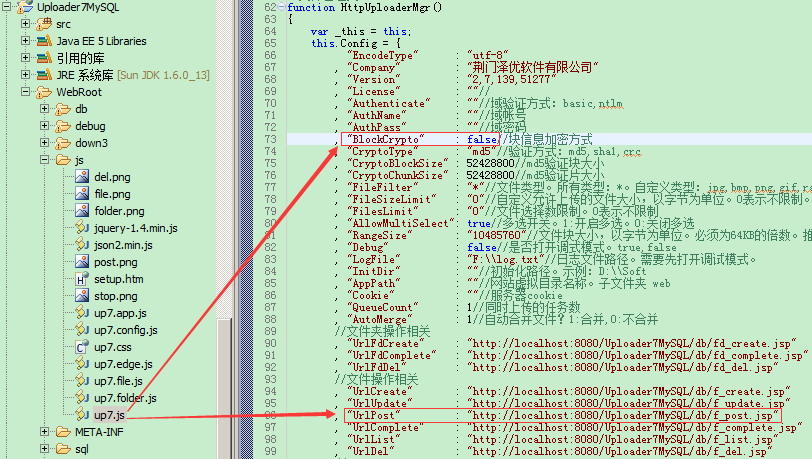Fold the HttpUploaderMgr function at line 62

click(x=281, y=7)
